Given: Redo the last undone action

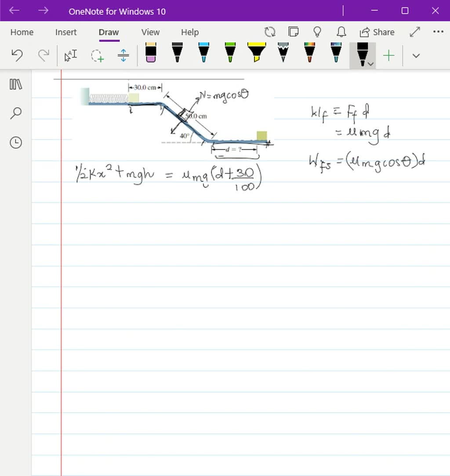Looking at the screenshot, I should (44, 55).
